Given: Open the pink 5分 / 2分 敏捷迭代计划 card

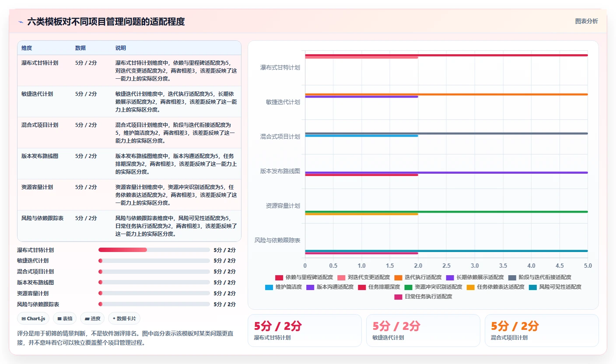Looking at the screenshot, I should point(423,330).
